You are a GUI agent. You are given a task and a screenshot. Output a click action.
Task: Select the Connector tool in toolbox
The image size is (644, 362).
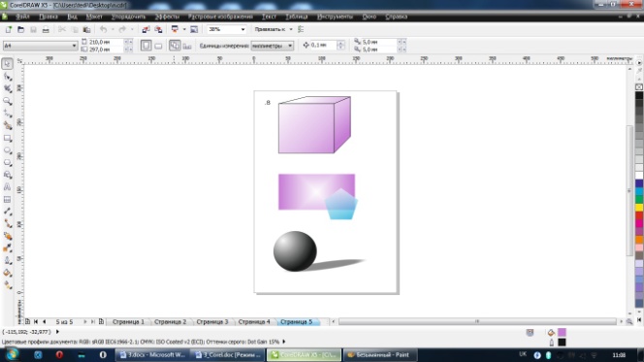pyautogui.click(x=8, y=224)
